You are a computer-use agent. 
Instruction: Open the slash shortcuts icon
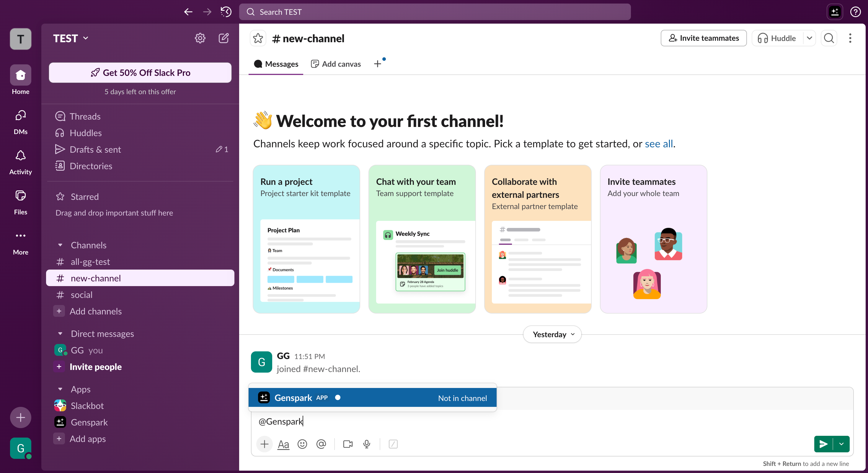[393, 444]
